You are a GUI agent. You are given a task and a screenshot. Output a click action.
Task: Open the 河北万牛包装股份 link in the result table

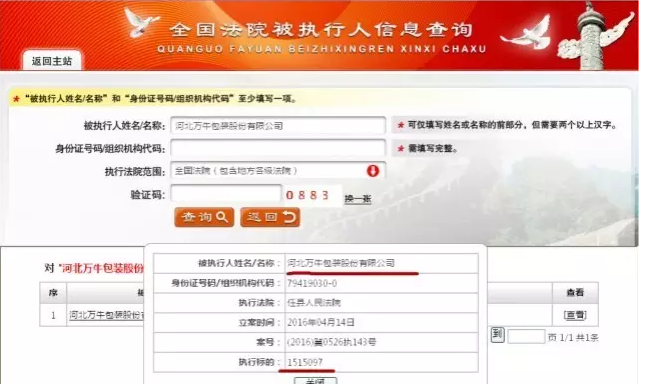(106, 315)
